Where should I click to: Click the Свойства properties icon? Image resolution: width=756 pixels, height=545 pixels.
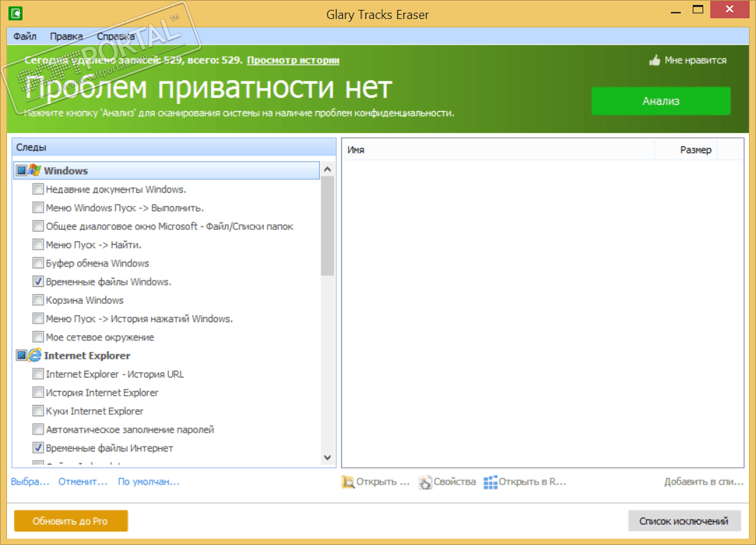[x=425, y=482]
